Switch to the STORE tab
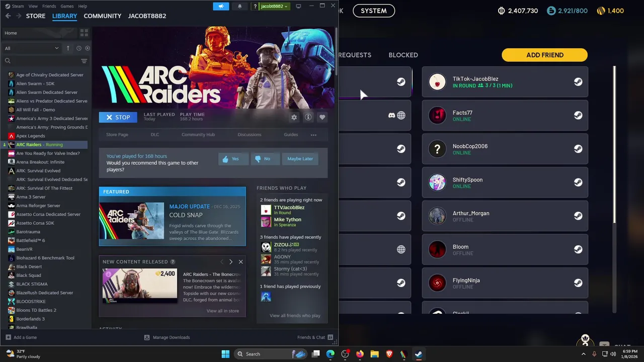This screenshot has width=644, height=362. (x=36, y=16)
